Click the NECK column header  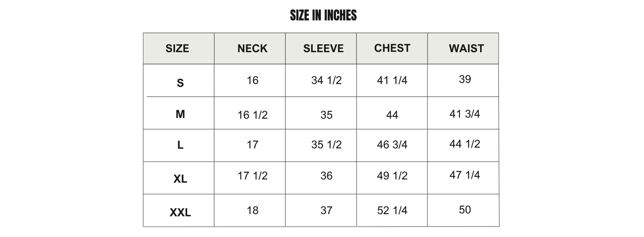[252, 49]
